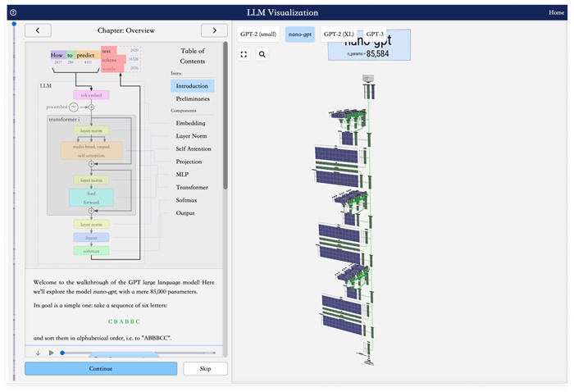Click the feed forward block in diagram
Viewport: 574px width, 392px height.
tap(91, 198)
